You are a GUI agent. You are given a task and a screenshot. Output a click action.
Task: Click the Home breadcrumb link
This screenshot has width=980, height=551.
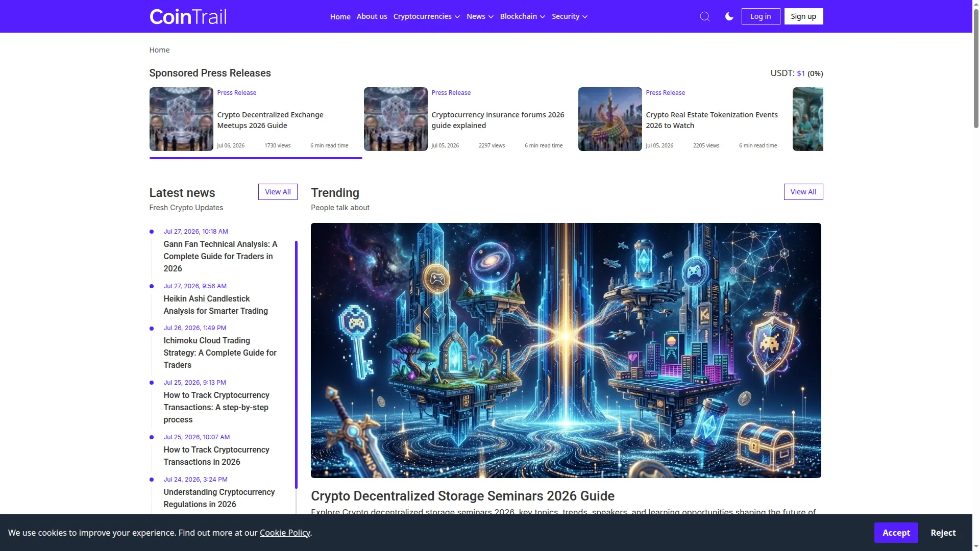[159, 50]
